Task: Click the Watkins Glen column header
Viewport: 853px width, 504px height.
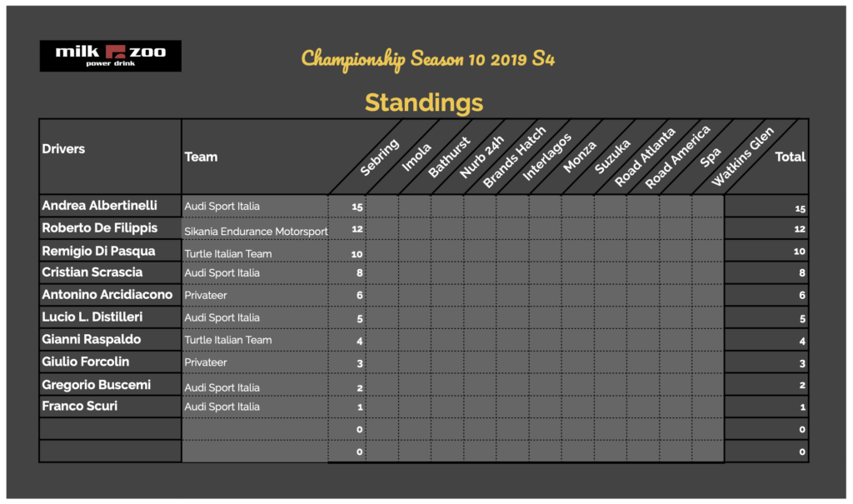Action: [x=742, y=157]
